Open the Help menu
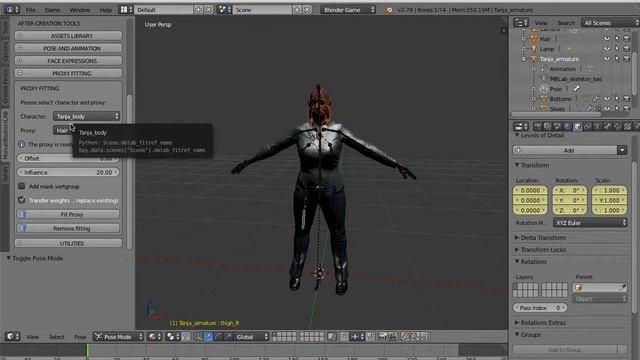The height and width of the screenshot is (360, 640). [x=105, y=10]
